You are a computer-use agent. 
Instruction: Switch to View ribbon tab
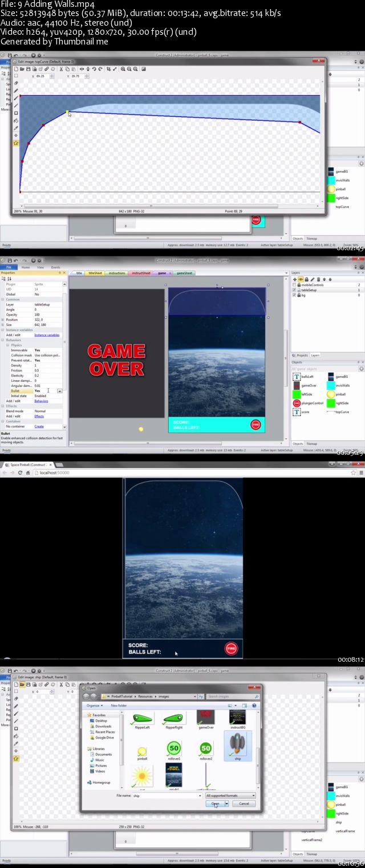pyautogui.click(x=40, y=267)
